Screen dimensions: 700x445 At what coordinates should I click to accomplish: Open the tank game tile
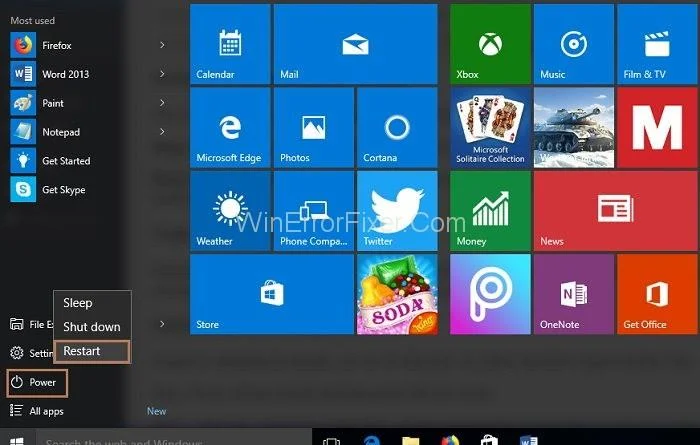(x=574, y=128)
